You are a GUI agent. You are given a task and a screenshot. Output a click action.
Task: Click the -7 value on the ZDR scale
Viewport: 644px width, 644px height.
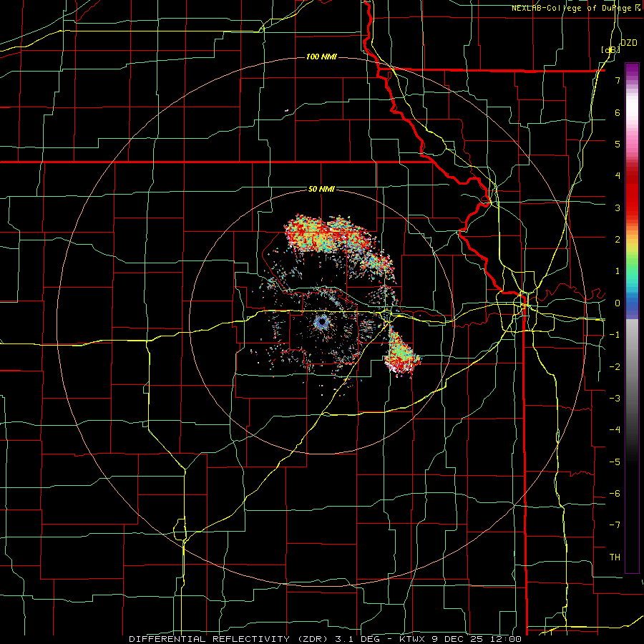(615, 525)
